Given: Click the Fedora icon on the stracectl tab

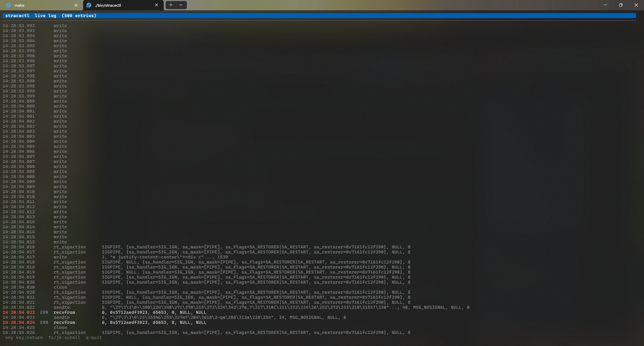Looking at the screenshot, I should pos(89,5).
